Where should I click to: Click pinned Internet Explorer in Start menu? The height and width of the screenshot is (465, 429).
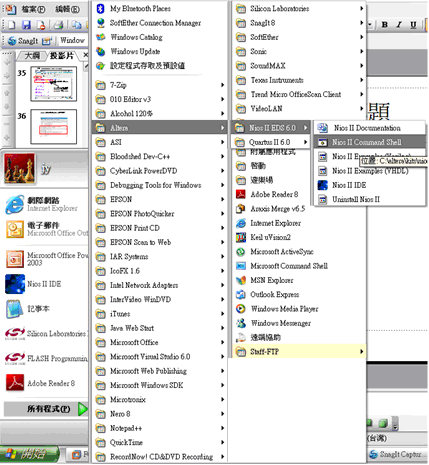(x=46, y=204)
